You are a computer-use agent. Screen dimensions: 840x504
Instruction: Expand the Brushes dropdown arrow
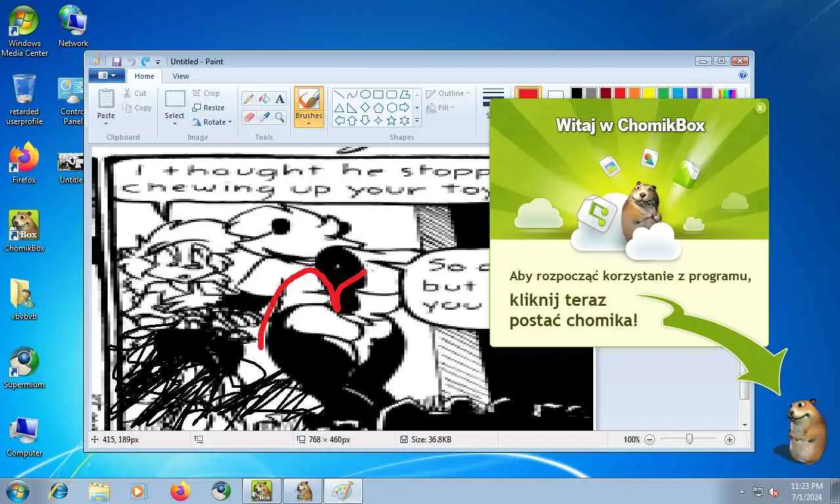click(308, 123)
